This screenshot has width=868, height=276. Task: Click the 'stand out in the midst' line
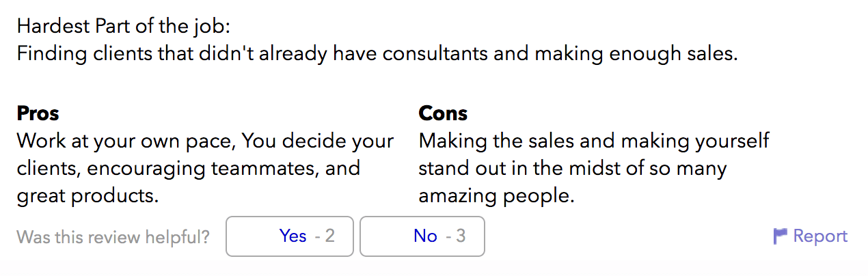point(573,169)
